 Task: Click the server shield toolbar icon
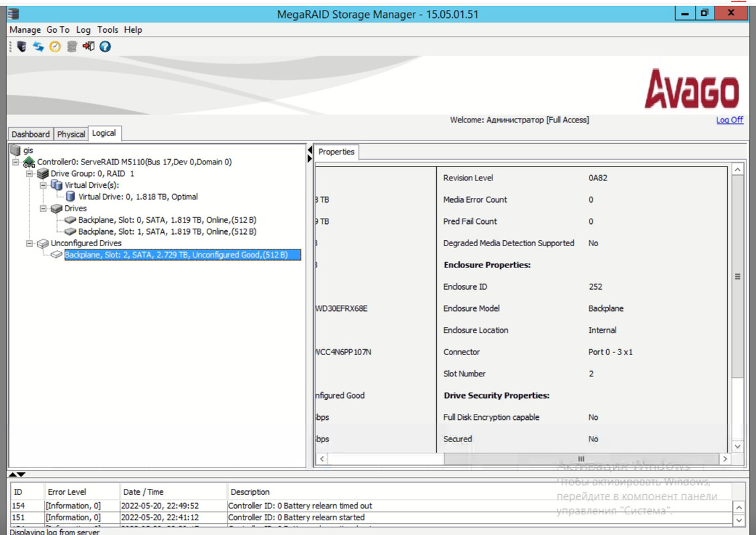21,46
